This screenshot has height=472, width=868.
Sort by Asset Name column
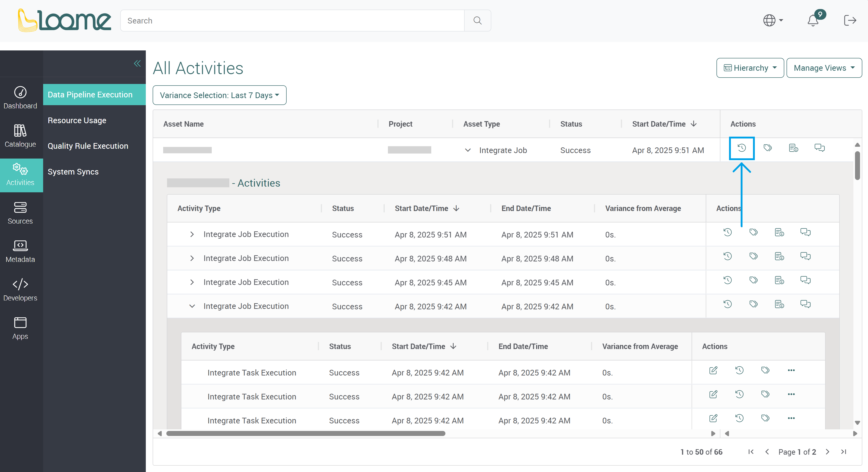pos(183,124)
